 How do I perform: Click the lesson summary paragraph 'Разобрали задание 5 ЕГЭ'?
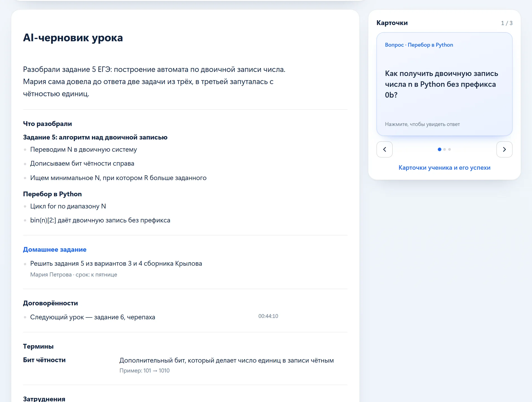154,81
